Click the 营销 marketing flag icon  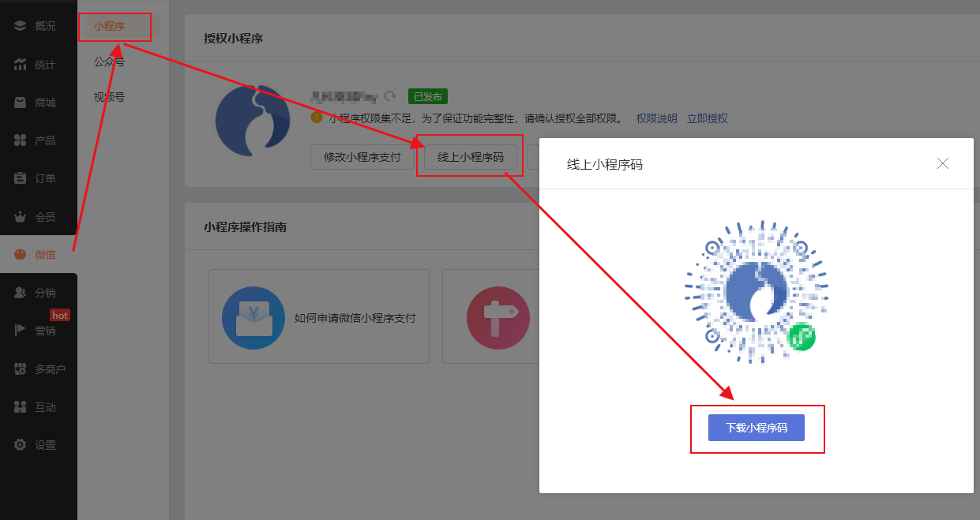point(21,331)
